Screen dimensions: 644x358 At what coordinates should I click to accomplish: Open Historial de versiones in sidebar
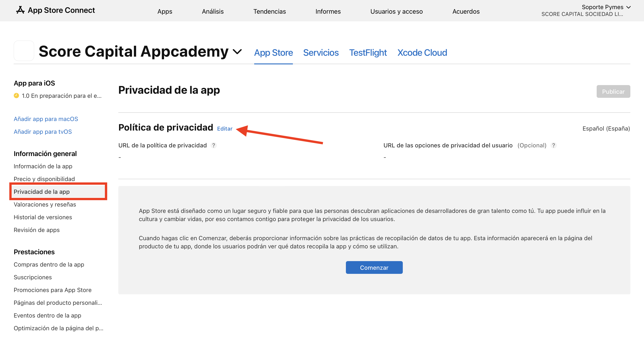click(x=43, y=217)
